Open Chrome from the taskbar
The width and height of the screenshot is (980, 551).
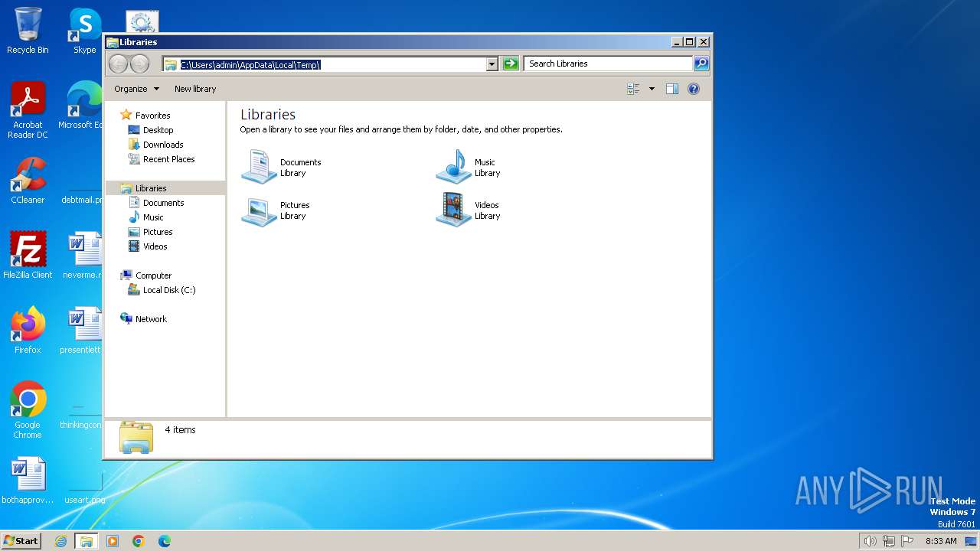[x=139, y=541]
